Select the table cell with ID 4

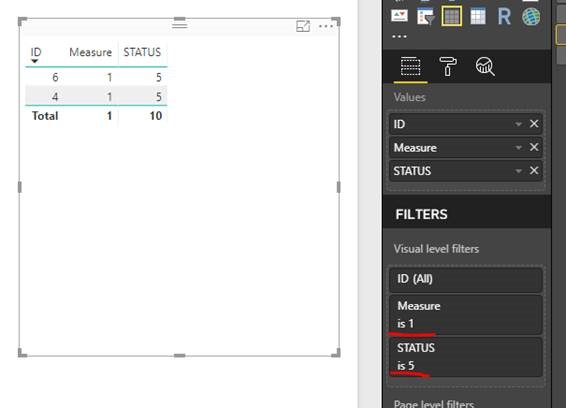pos(55,96)
